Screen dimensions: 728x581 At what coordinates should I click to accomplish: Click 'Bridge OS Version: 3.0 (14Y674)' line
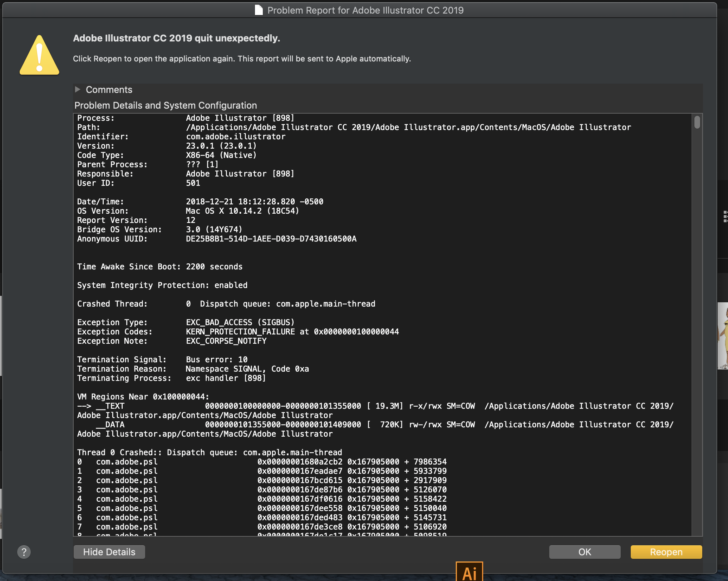click(160, 229)
